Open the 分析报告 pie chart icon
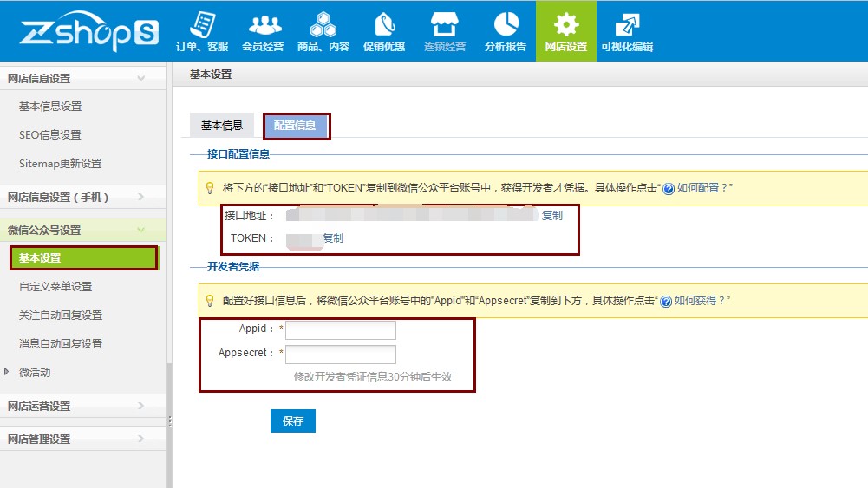The width and height of the screenshot is (868, 488). [506, 23]
